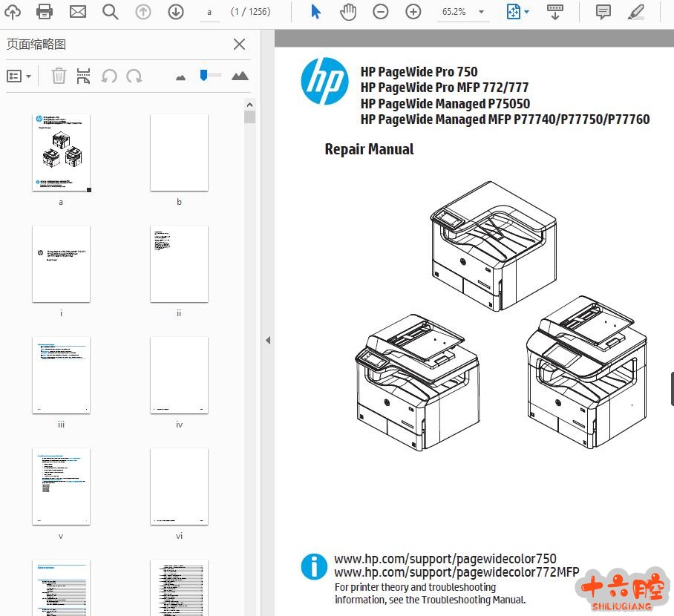Select the highlighter pen tool
This screenshot has height=616, width=674.
(636, 12)
